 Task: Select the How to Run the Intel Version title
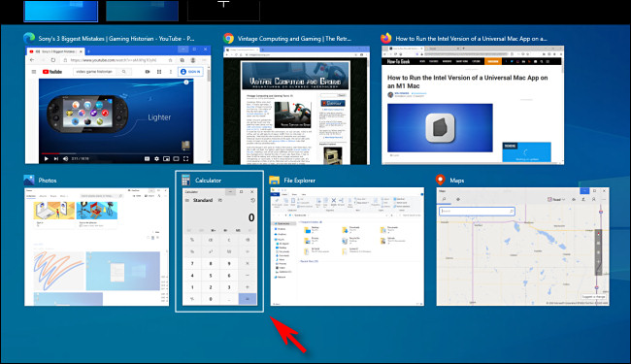[x=471, y=39]
